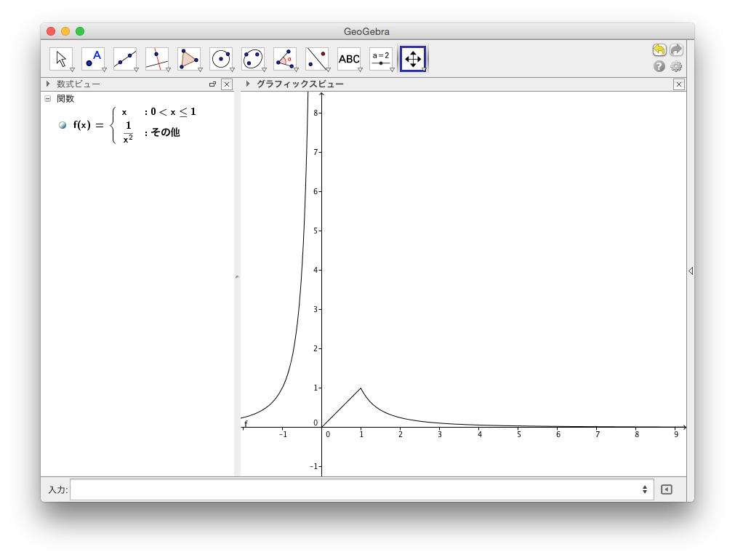Click the y-axis tick label 8
Image resolution: width=735 pixels, height=560 pixels.
point(316,113)
